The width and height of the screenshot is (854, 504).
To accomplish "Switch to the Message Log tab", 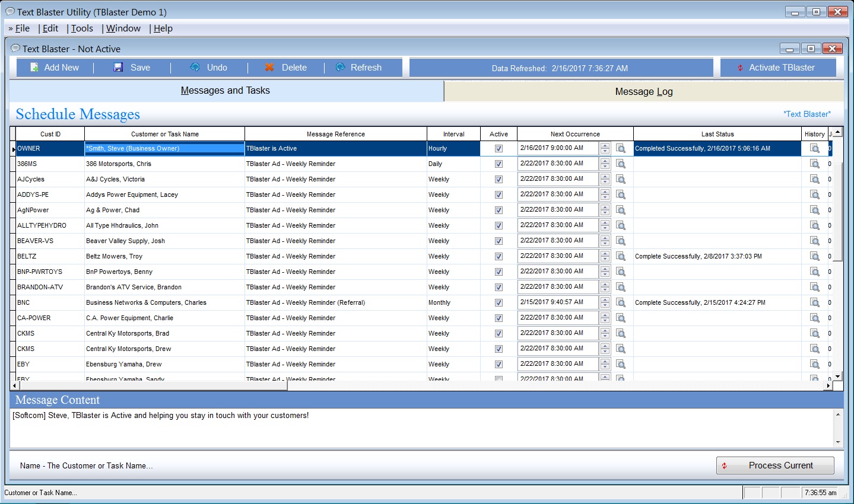I will point(643,91).
